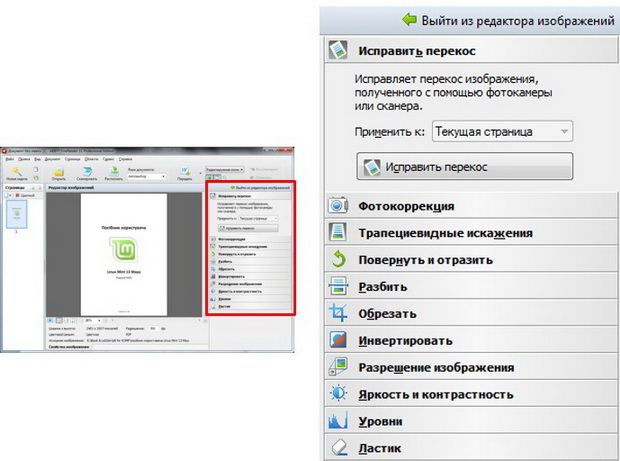620x461 pixels.
Task: Click the Открыть folder toolbar icon
Action: (60, 171)
